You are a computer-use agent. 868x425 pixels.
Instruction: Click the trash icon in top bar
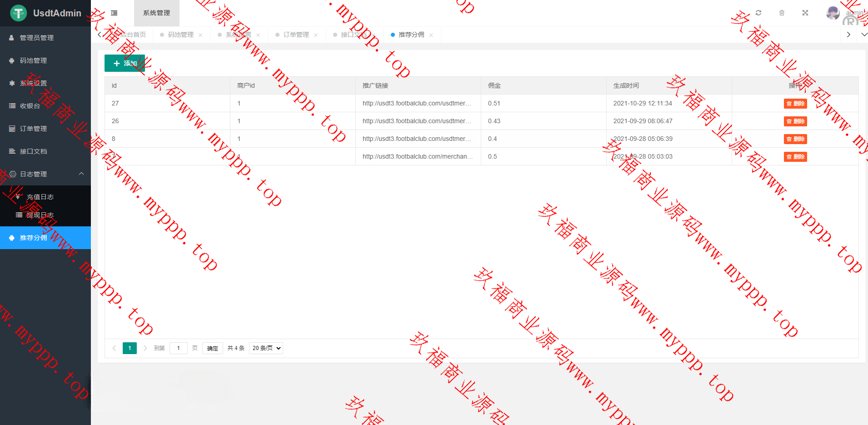tap(782, 13)
